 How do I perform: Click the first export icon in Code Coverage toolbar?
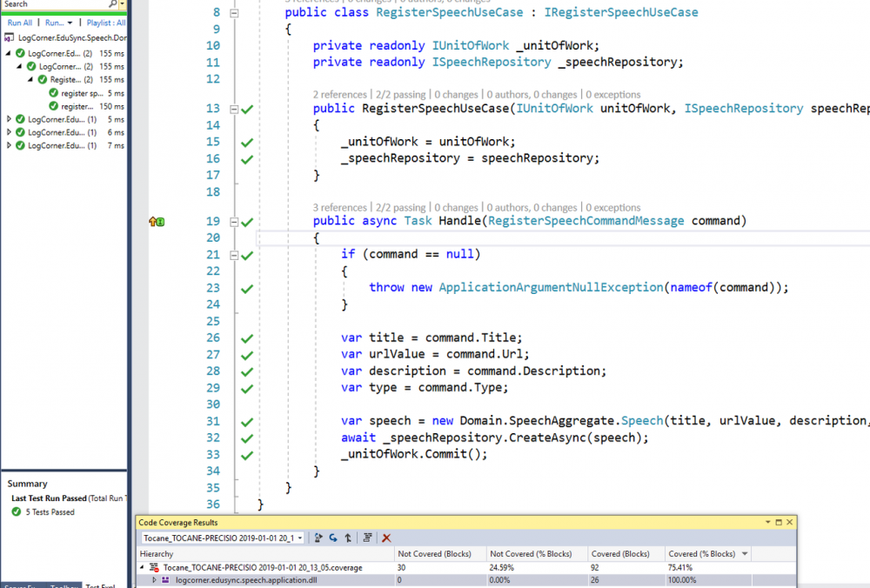pyautogui.click(x=319, y=538)
